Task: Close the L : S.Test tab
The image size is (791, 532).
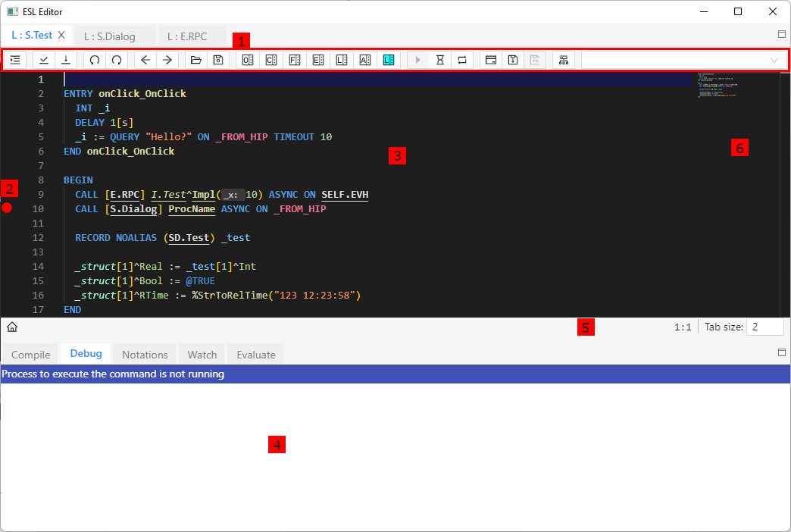Action: click(x=62, y=35)
